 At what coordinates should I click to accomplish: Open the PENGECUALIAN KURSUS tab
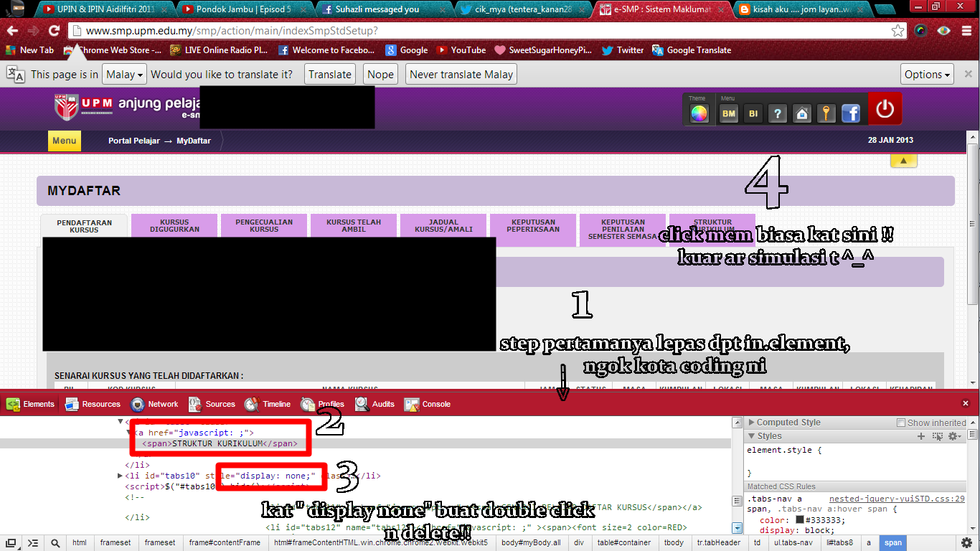click(264, 225)
